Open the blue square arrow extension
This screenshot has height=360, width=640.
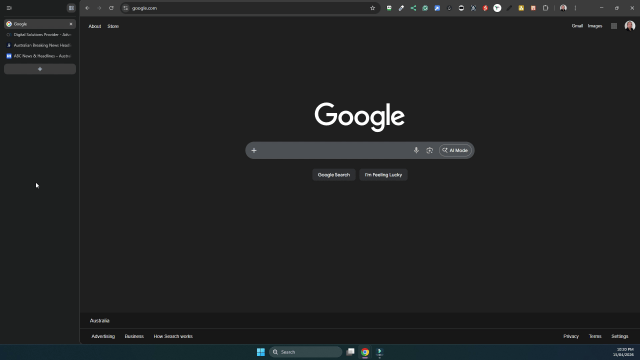(x=437, y=8)
